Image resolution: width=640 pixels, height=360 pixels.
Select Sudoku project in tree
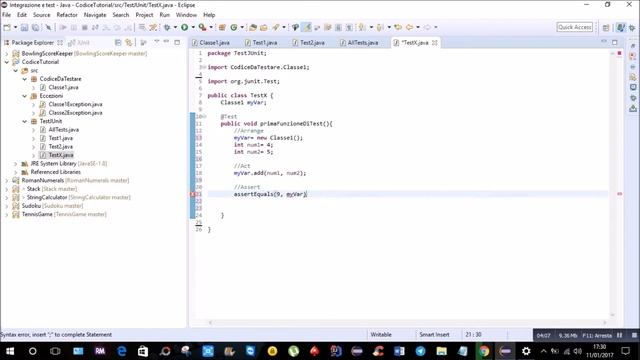48,206
